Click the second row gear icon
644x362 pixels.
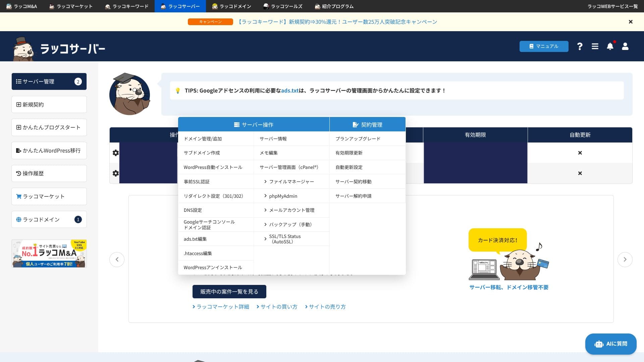point(116,173)
